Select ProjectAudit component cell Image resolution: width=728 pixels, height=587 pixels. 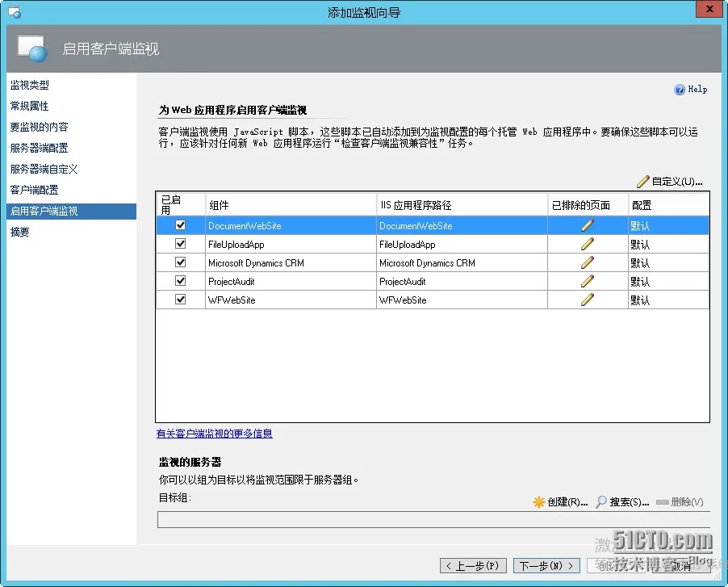click(x=291, y=282)
